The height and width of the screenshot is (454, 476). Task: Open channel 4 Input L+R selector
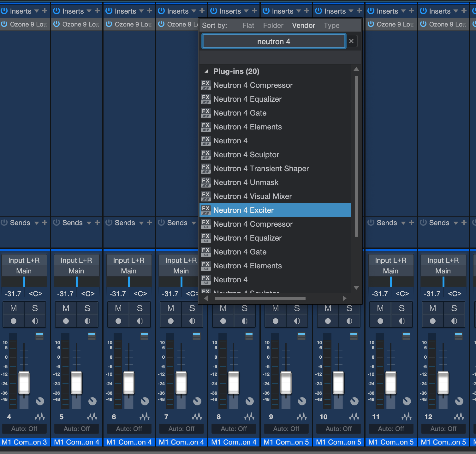point(24,260)
